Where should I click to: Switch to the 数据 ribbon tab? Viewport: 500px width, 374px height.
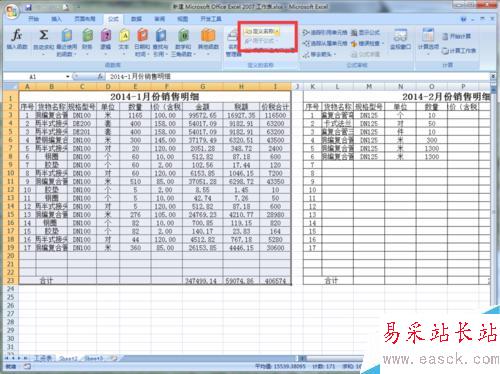136,19
